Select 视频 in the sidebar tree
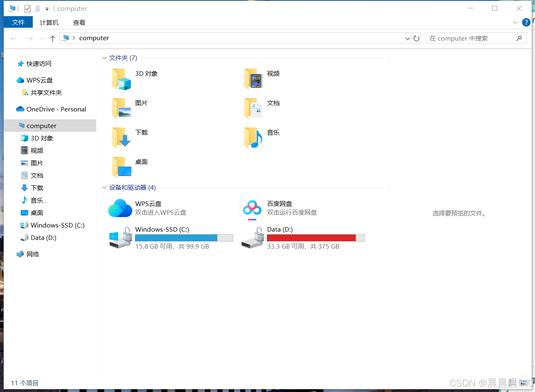Image resolution: width=535 pixels, height=392 pixels. pos(37,150)
